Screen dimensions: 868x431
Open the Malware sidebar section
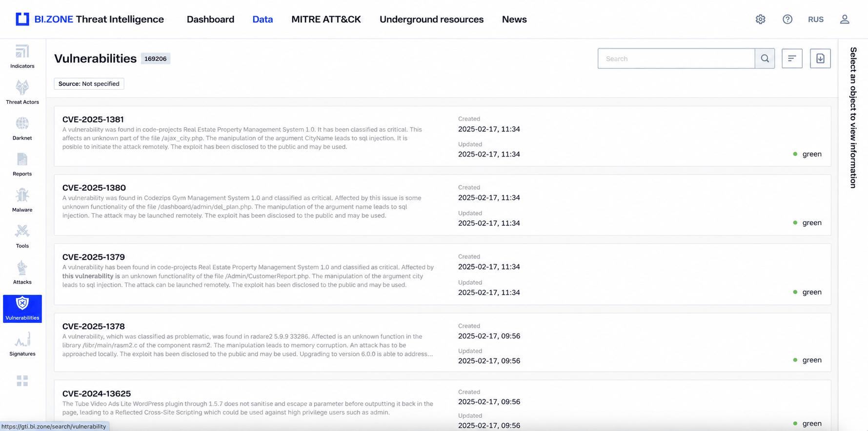tap(22, 200)
